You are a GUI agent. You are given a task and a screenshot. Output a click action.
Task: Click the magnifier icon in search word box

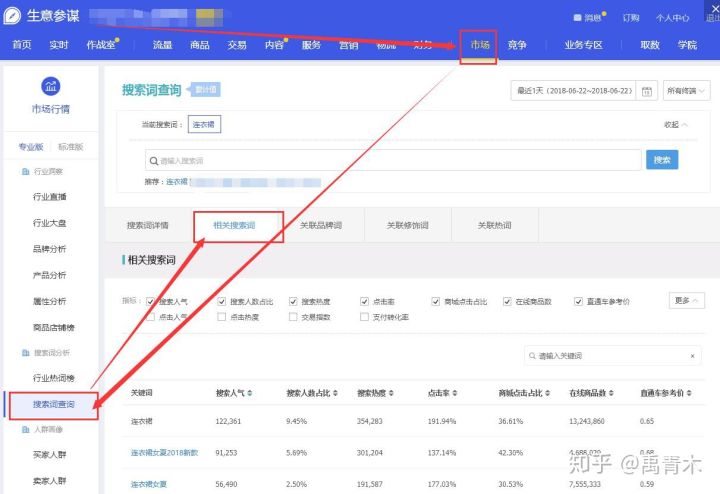[152, 161]
